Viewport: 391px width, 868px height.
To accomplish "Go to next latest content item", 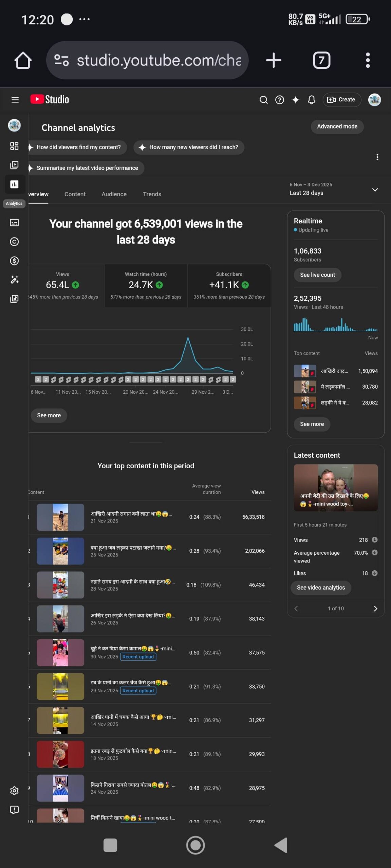I will [375, 609].
